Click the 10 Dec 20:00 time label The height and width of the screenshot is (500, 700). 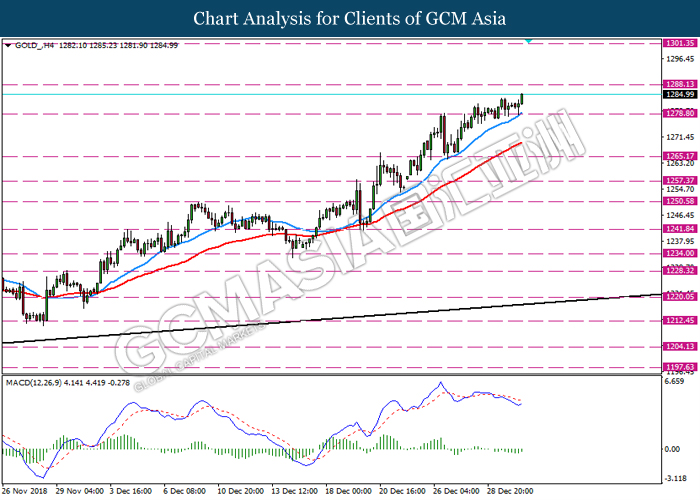[240, 491]
